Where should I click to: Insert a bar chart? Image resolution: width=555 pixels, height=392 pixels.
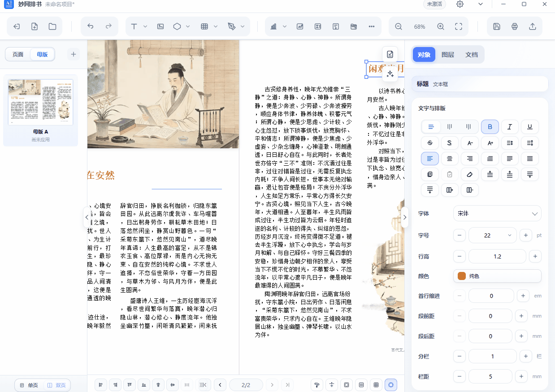(x=273, y=26)
